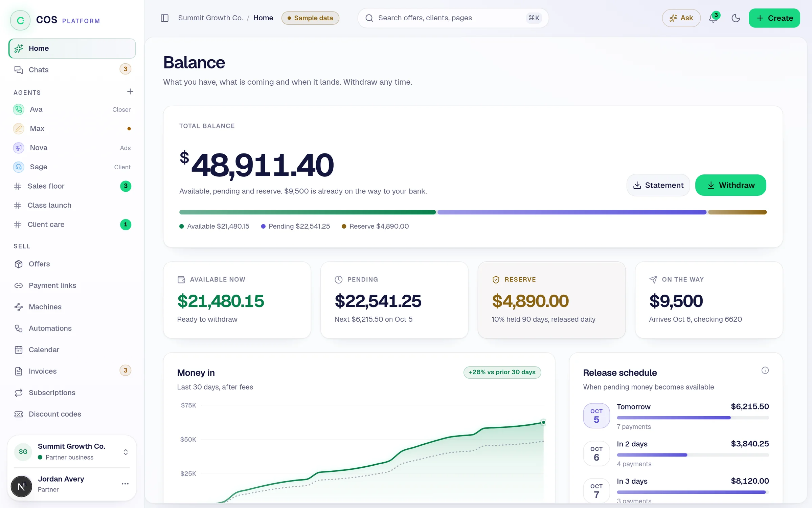
Task: Go to Home in sidebar
Action: pyautogui.click(x=72, y=48)
